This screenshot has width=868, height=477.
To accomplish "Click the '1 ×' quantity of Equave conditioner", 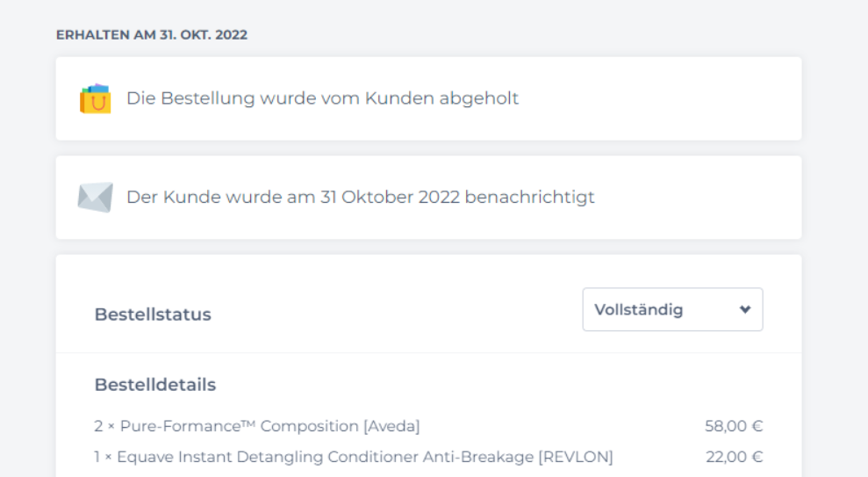I will [x=103, y=457].
